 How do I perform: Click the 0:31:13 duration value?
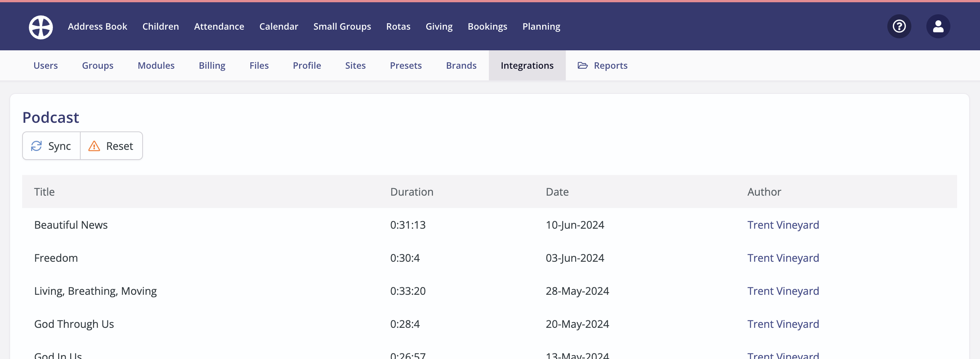coord(408,225)
